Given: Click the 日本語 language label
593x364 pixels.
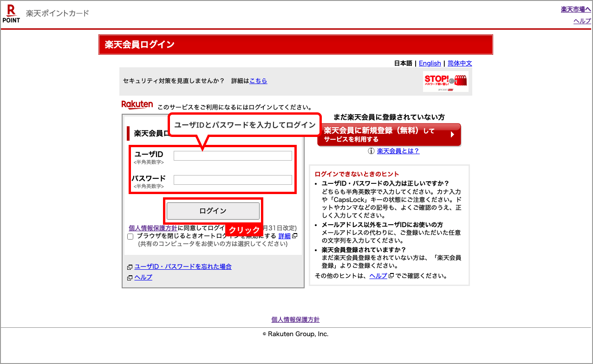Looking at the screenshot, I should click(403, 63).
